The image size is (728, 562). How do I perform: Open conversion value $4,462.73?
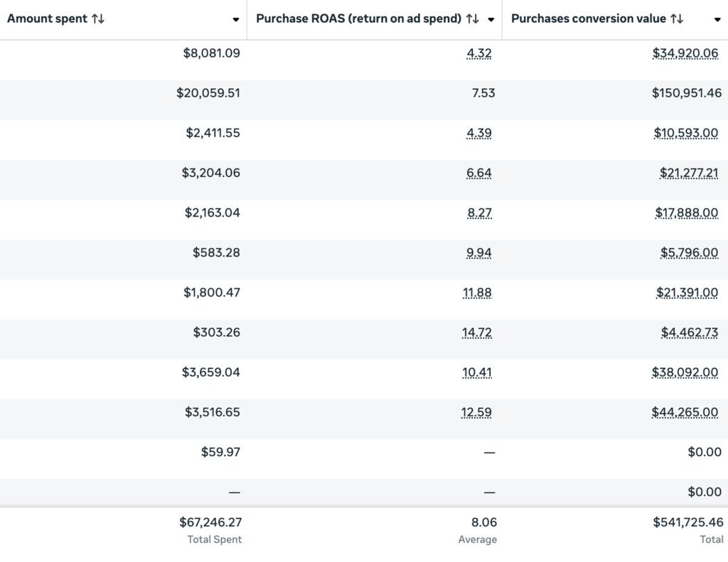(690, 333)
